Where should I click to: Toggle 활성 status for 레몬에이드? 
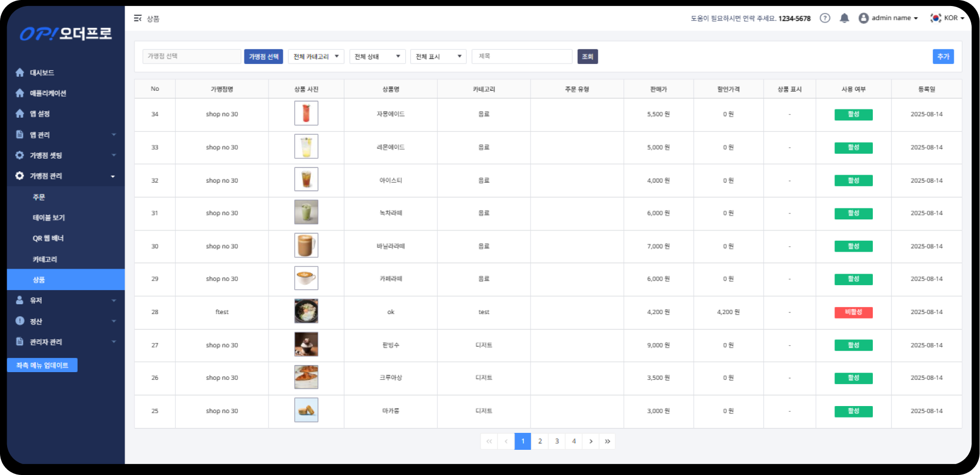(x=853, y=148)
